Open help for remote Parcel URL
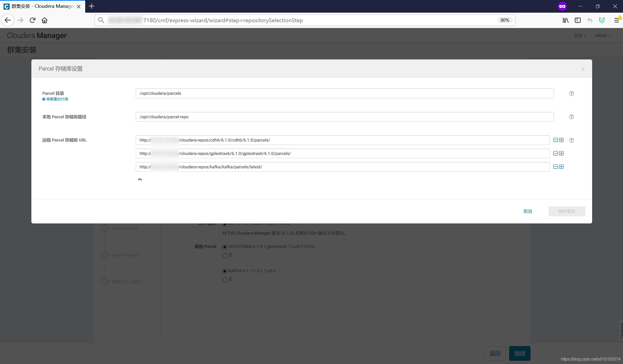 pos(571,140)
